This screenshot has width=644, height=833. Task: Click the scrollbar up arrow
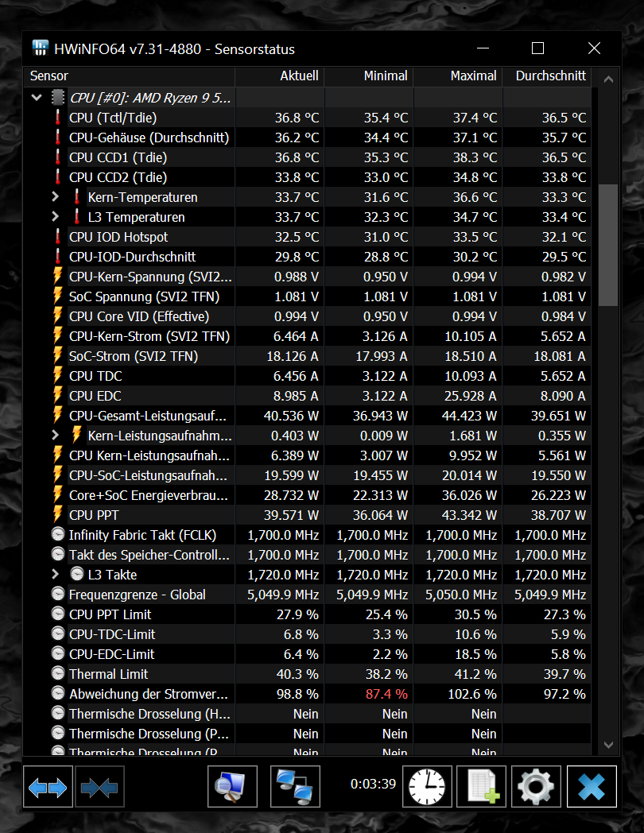point(608,79)
